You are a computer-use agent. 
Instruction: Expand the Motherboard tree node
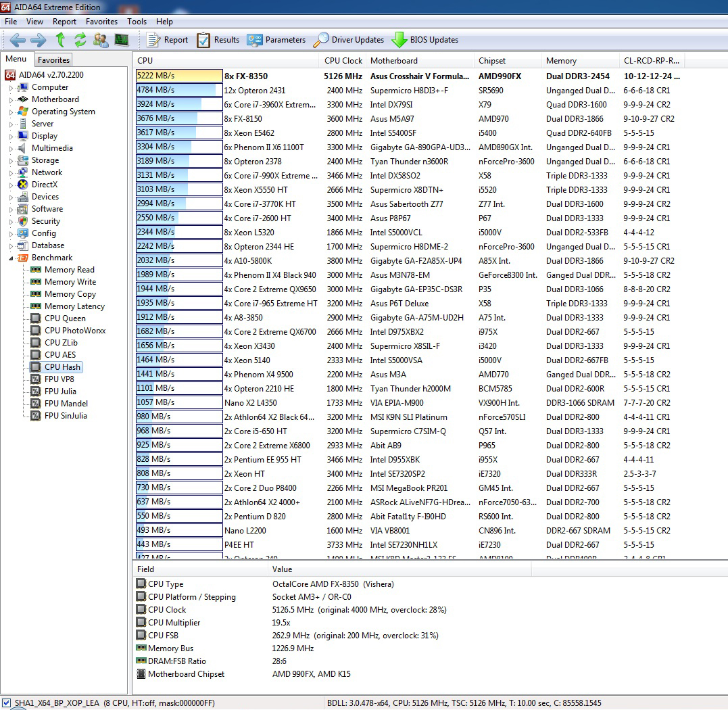[x=11, y=99]
